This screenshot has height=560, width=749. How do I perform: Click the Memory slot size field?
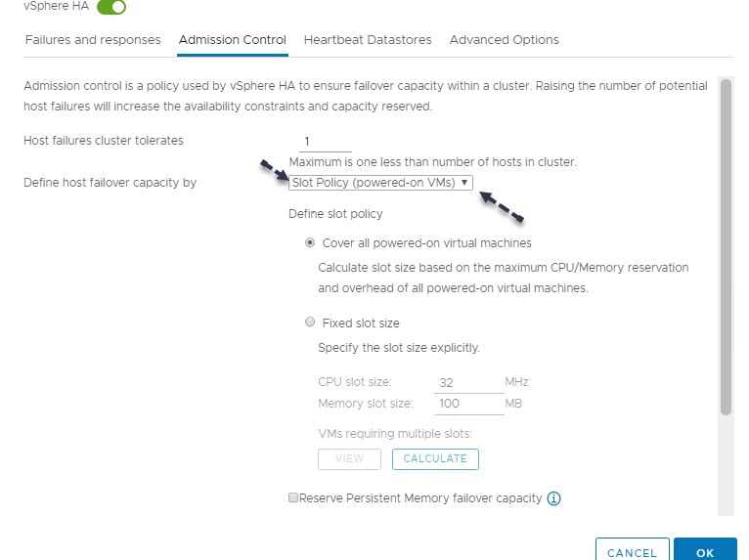tap(466, 404)
